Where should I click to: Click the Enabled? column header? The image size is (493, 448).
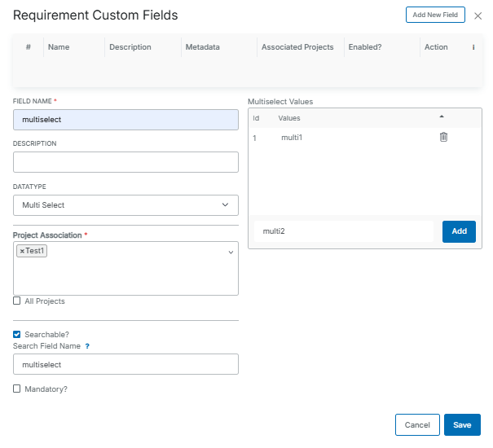364,47
